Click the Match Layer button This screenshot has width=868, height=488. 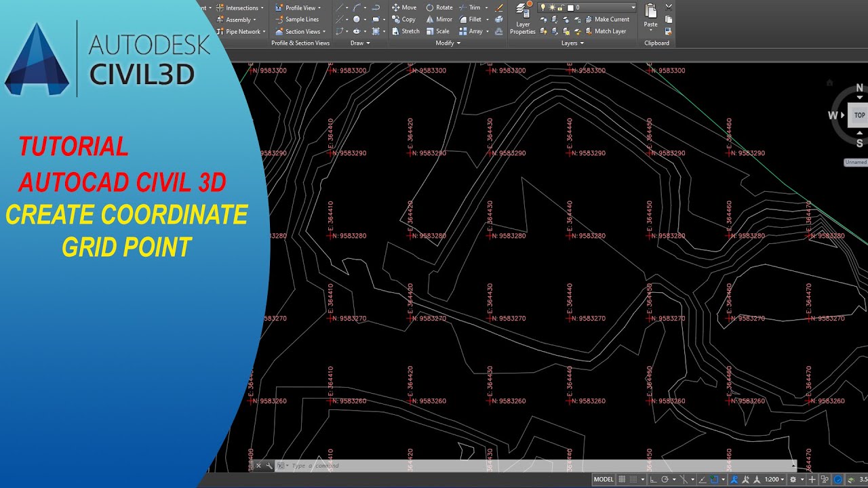pyautogui.click(x=606, y=31)
